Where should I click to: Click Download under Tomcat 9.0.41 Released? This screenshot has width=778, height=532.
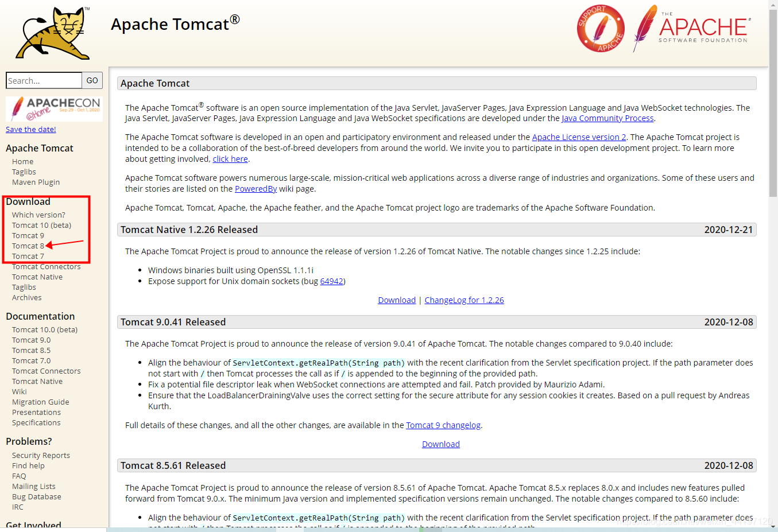click(x=441, y=444)
